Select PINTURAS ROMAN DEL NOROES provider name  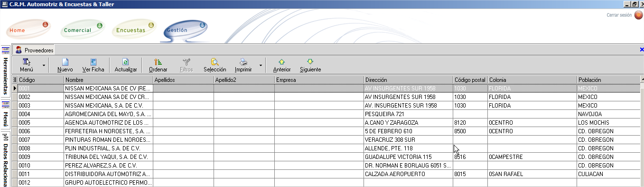tap(108, 140)
